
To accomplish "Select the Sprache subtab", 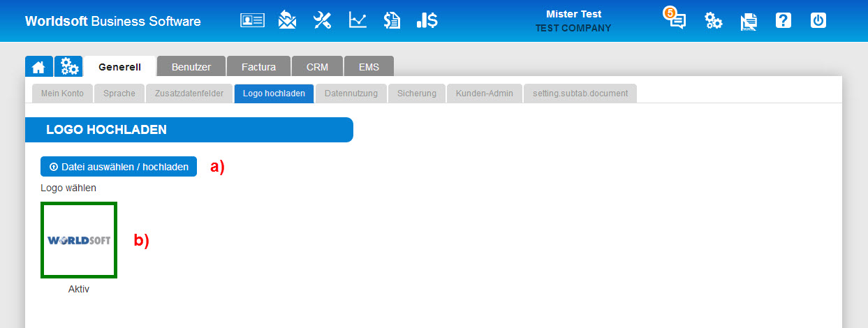I will (x=119, y=93).
